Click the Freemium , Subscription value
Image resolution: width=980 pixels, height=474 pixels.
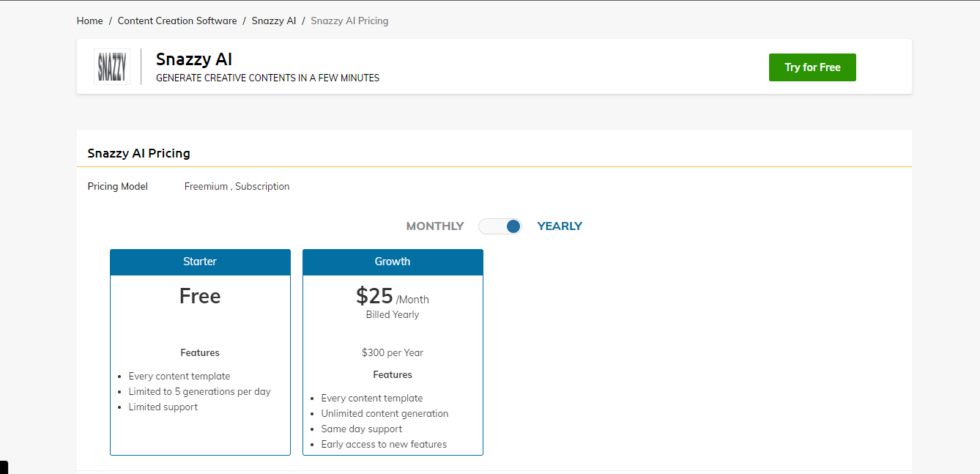pos(237,187)
